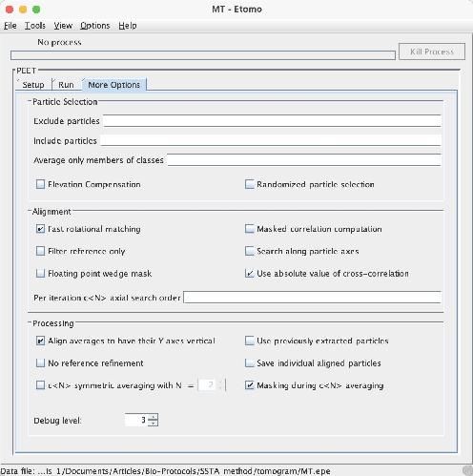The image size is (473, 476).
Task: Select the More Options tab
Action: (113, 85)
